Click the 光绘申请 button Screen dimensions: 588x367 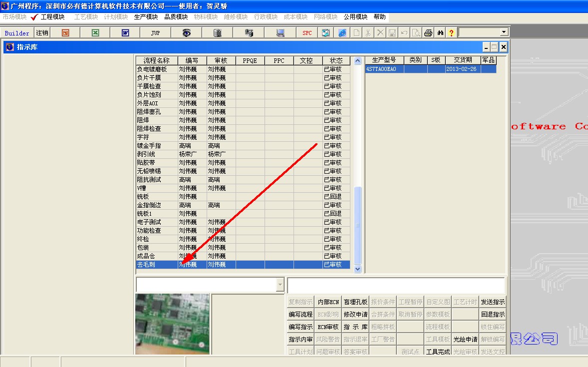coord(465,339)
